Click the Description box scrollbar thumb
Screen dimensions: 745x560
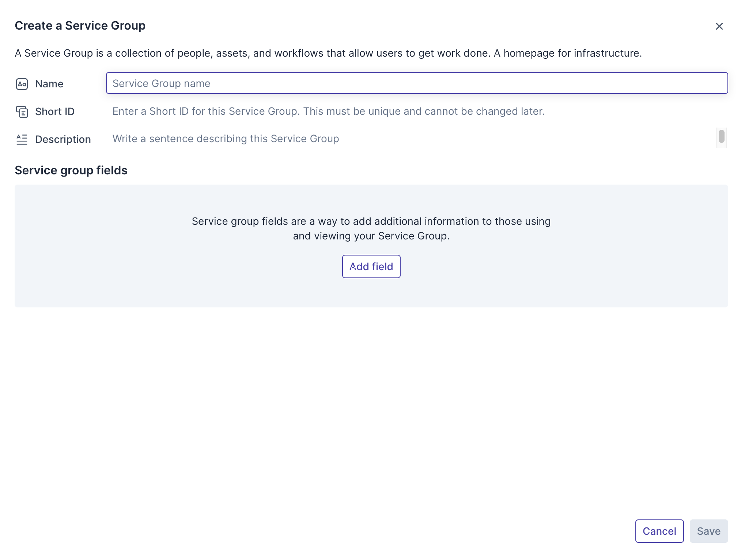pyautogui.click(x=721, y=136)
